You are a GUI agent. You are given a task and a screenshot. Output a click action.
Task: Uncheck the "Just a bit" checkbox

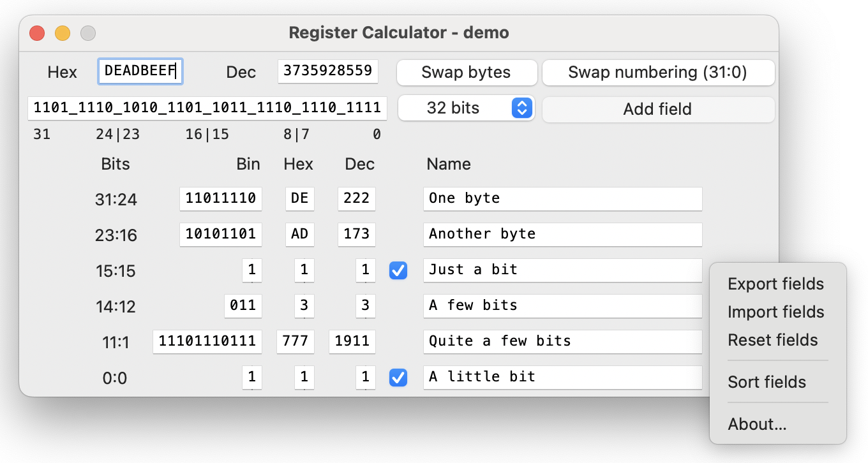point(398,270)
